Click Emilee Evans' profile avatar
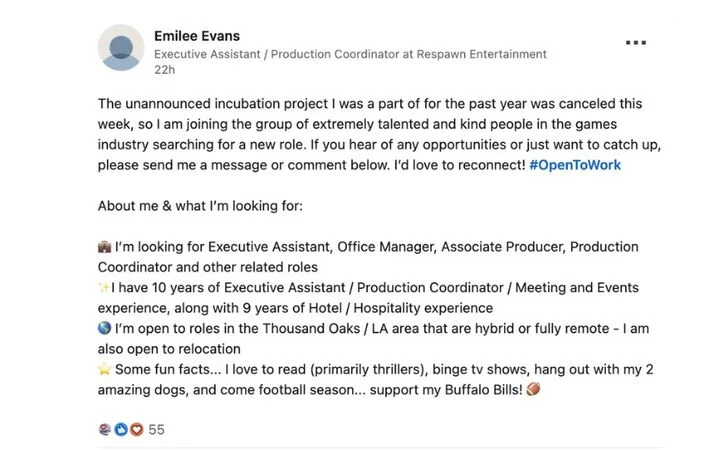 (x=121, y=49)
